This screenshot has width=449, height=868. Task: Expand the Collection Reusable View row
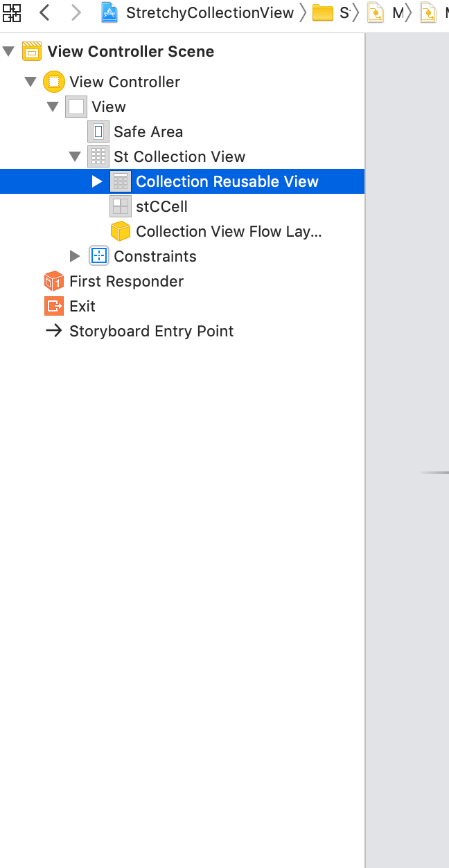pos(96,181)
